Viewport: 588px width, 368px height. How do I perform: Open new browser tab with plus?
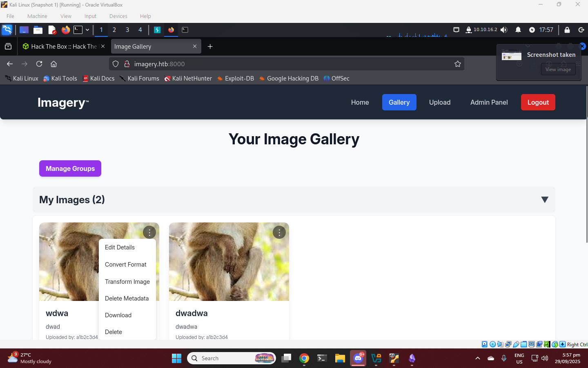point(210,47)
